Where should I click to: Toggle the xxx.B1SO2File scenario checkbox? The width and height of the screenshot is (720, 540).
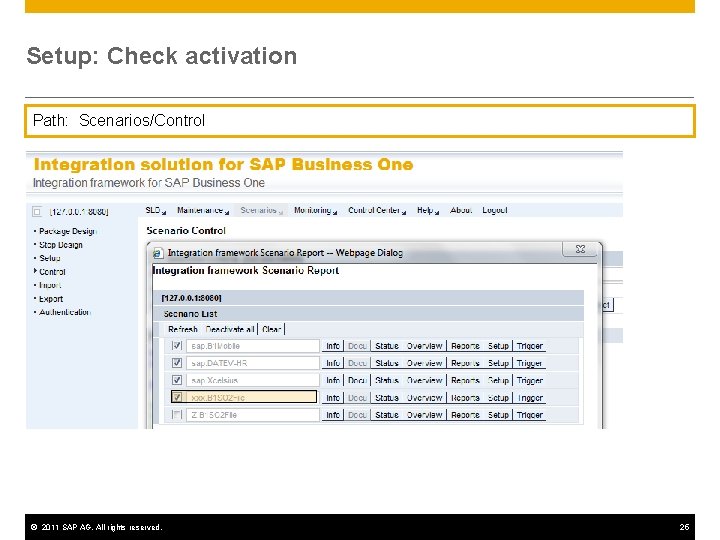click(x=177, y=397)
